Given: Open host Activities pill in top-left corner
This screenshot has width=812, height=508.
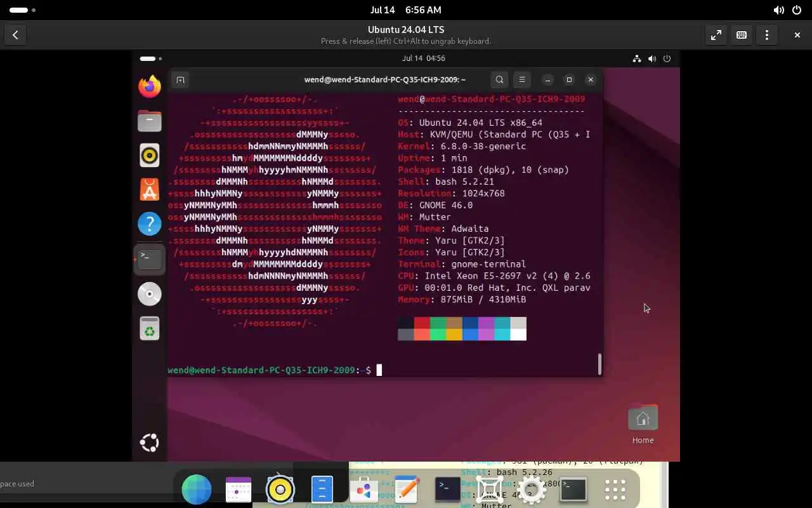Looking at the screenshot, I should 23,10.
